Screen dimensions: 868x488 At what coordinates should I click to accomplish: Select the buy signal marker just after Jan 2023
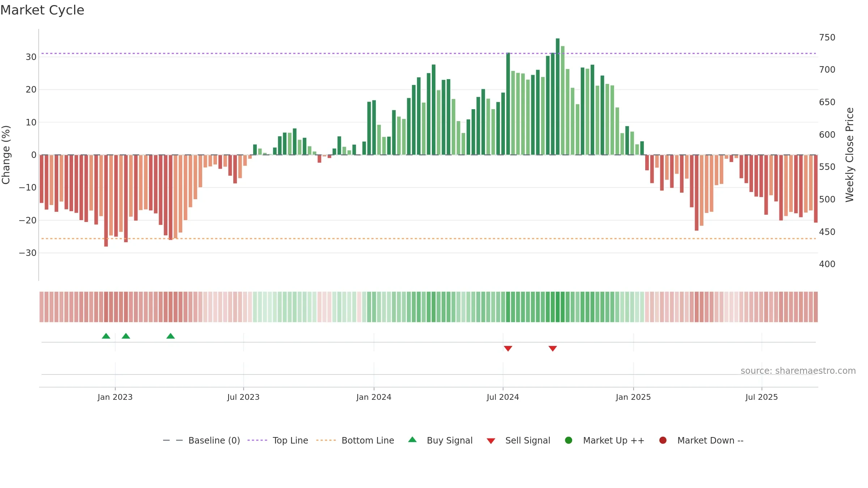[126, 336]
